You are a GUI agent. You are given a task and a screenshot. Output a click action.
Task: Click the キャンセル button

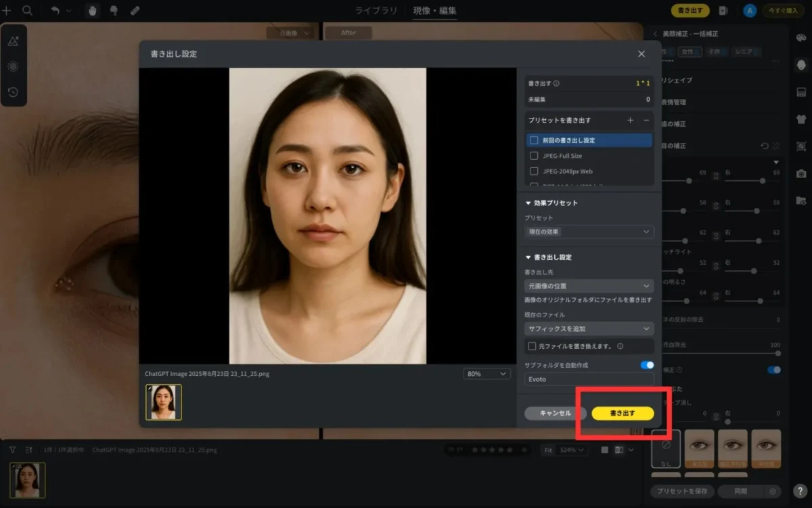point(556,413)
